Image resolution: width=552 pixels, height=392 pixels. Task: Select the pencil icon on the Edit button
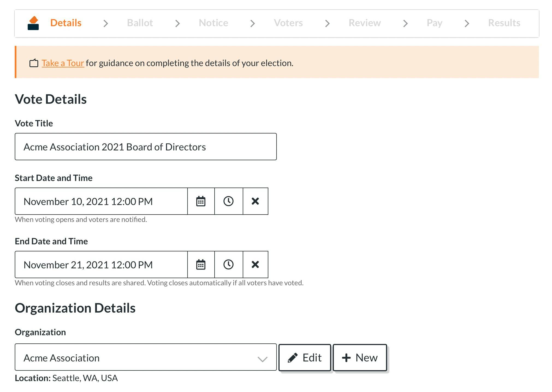coord(293,357)
